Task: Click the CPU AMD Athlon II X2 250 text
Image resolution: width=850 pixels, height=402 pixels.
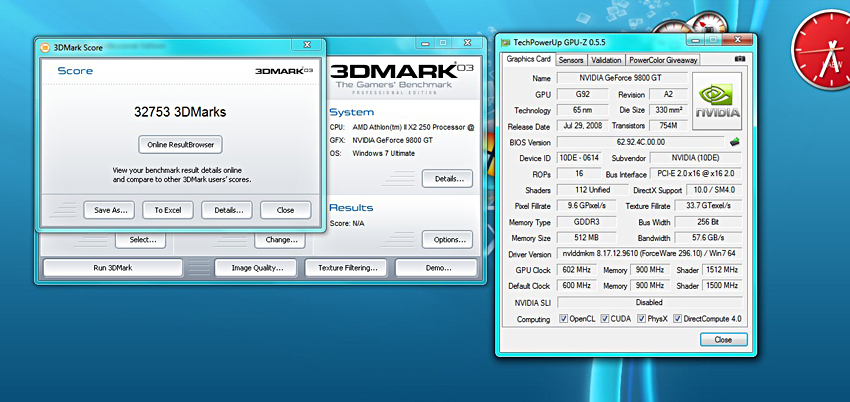Action: pyautogui.click(x=413, y=127)
